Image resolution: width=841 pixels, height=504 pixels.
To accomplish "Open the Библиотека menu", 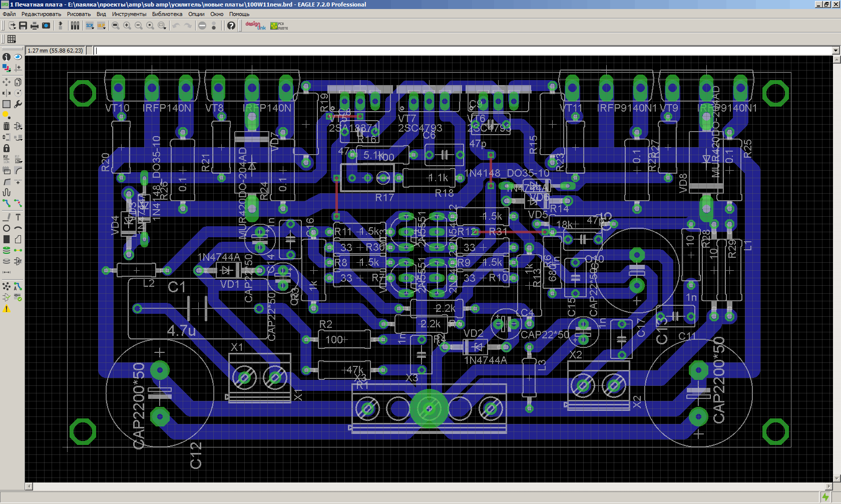I will click(x=167, y=14).
